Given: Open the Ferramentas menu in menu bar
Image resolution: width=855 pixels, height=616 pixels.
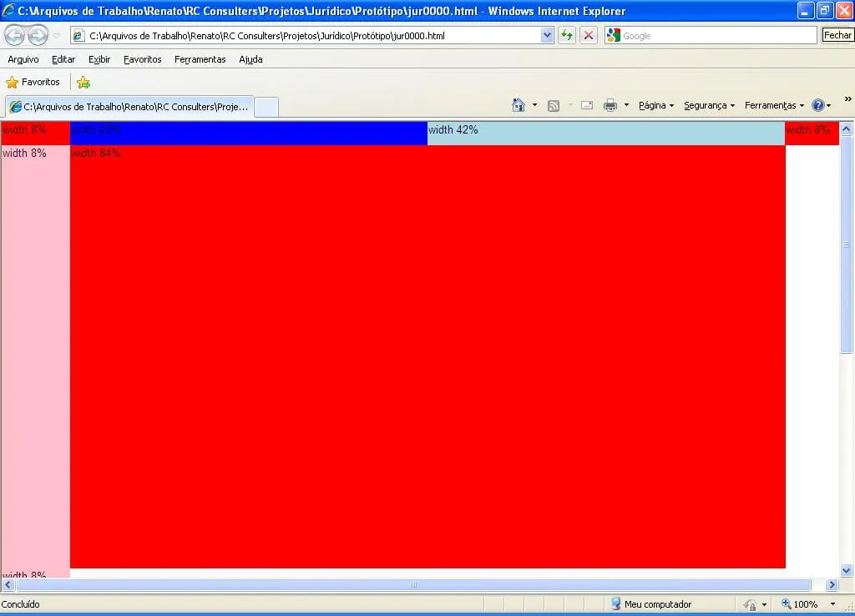Looking at the screenshot, I should click(x=200, y=59).
